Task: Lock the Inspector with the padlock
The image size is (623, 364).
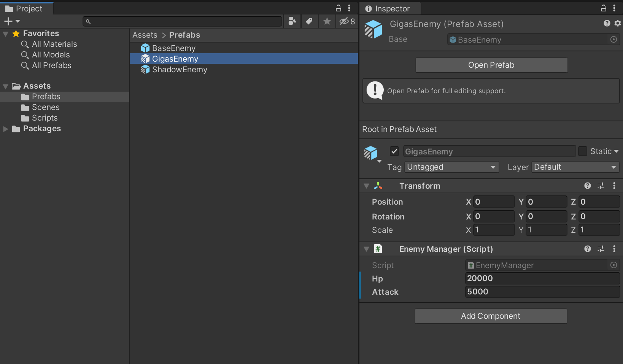Action: [603, 8]
